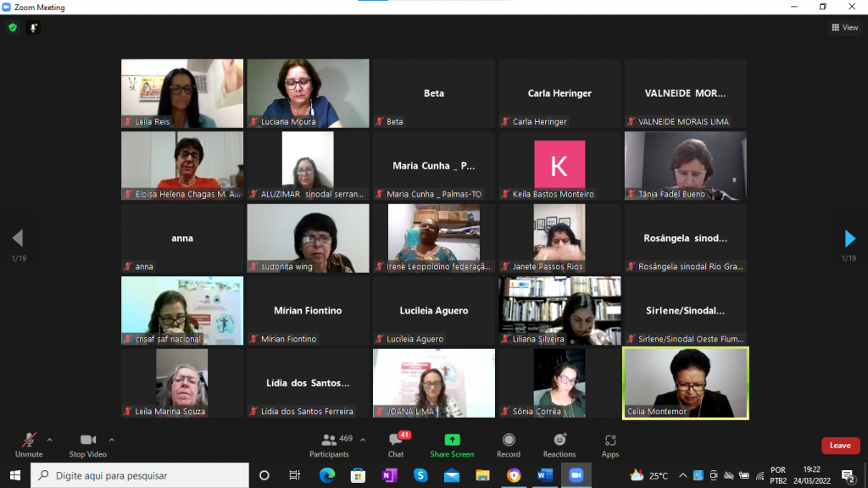Expand audio options arrow next to Unmute

pyautogui.click(x=49, y=440)
